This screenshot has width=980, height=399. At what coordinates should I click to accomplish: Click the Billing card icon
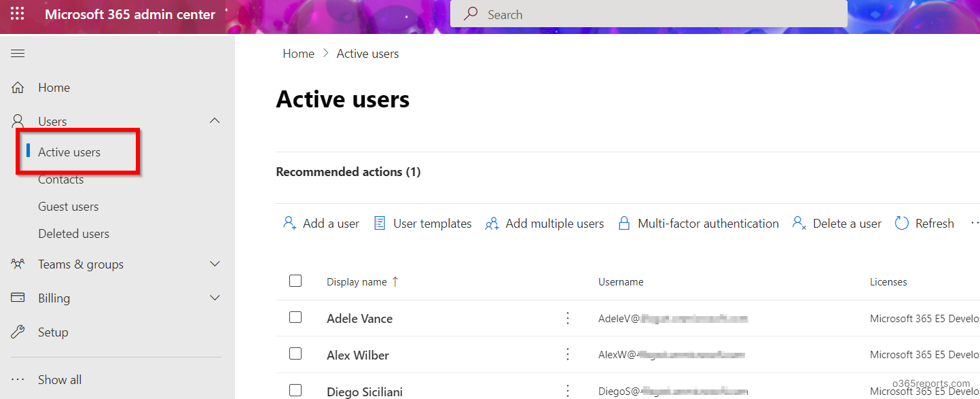pyautogui.click(x=18, y=298)
